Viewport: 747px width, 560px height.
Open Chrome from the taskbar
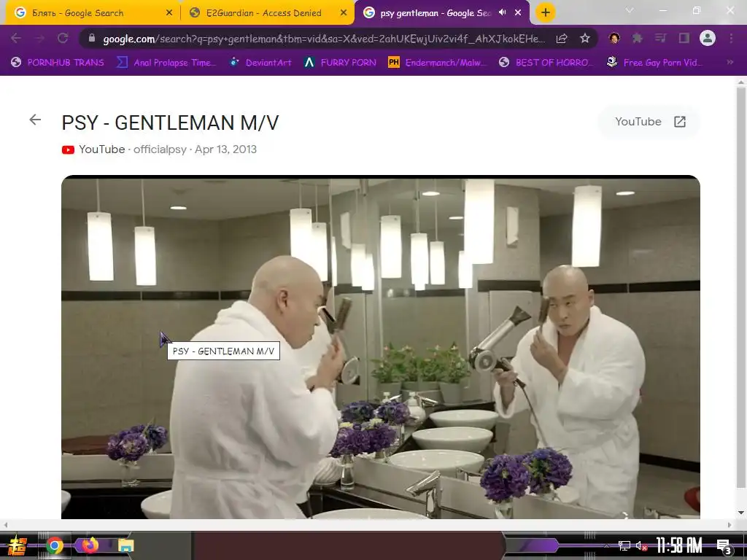pyautogui.click(x=54, y=545)
